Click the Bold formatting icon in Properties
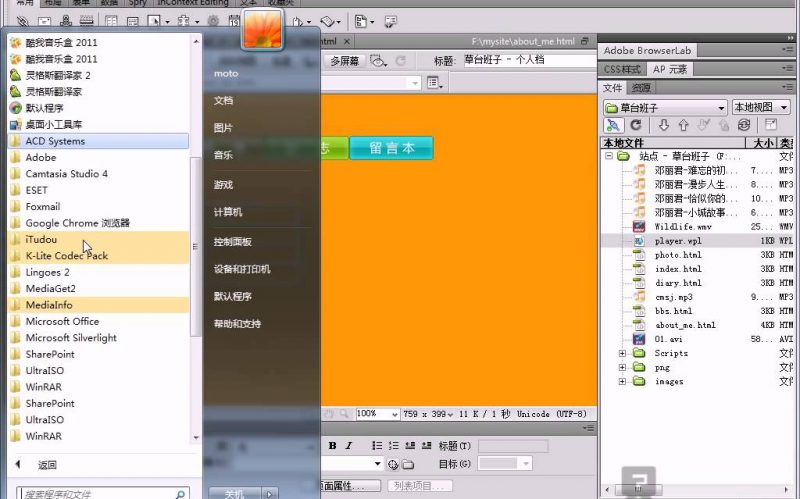Viewport: 800px width, 499px height. coord(332,446)
